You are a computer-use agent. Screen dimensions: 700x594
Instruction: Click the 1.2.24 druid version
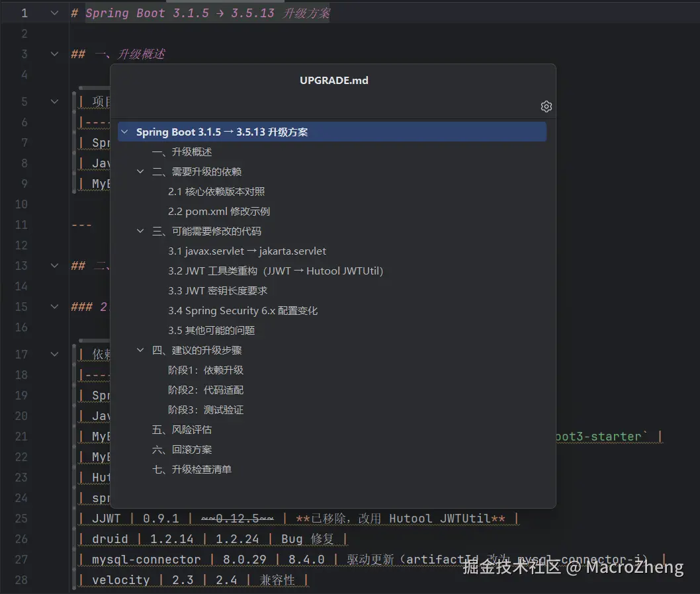(237, 538)
